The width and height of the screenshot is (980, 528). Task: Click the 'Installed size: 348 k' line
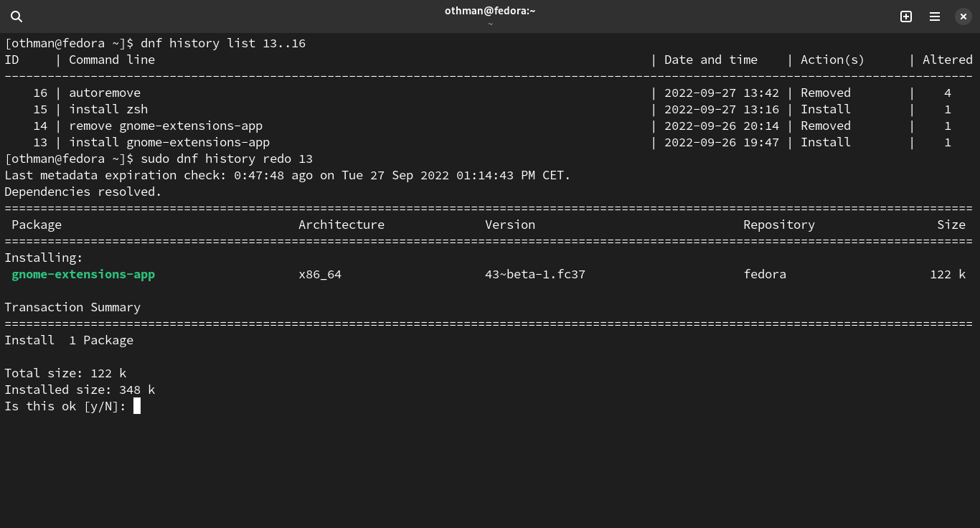point(80,390)
